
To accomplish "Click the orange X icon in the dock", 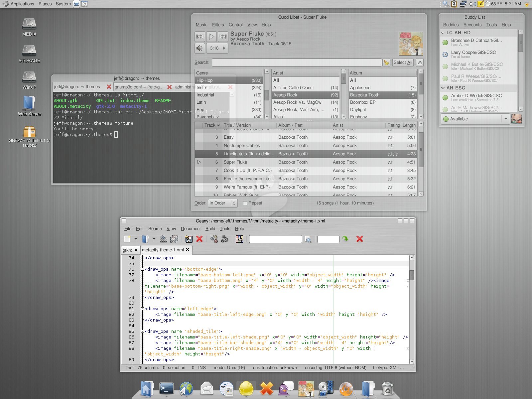I will click(266, 388).
